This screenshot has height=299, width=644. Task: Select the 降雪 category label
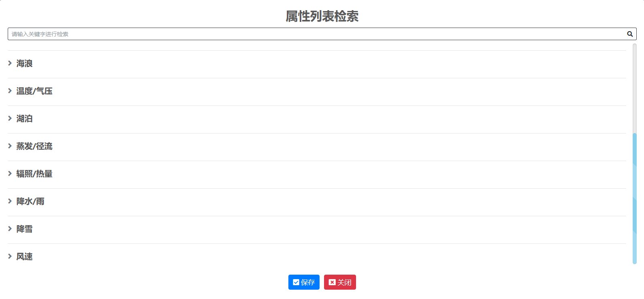[24, 229]
